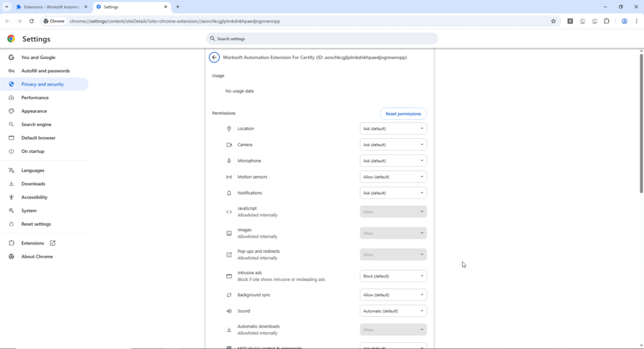This screenshot has width=644, height=349.
Task: Click the page vertical scrollbar
Action: point(641,123)
